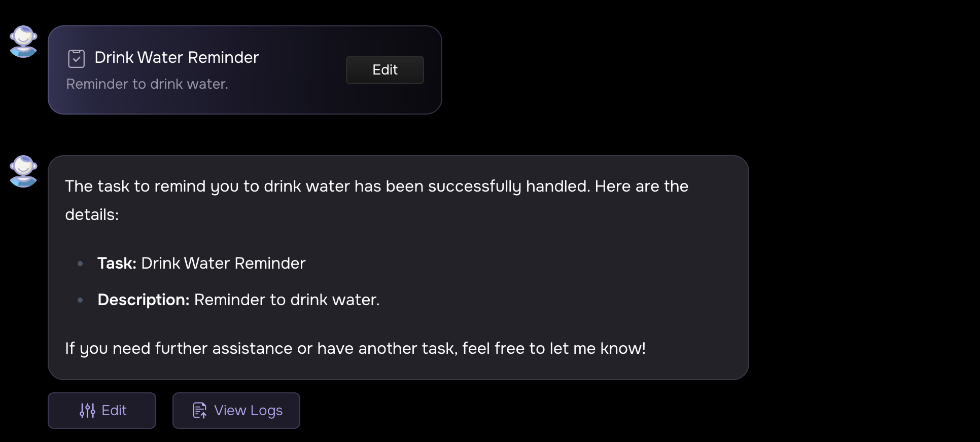Click the clipboard checkmark icon in task card
The width and height of the screenshot is (980, 442).
[x=76, y=58]
